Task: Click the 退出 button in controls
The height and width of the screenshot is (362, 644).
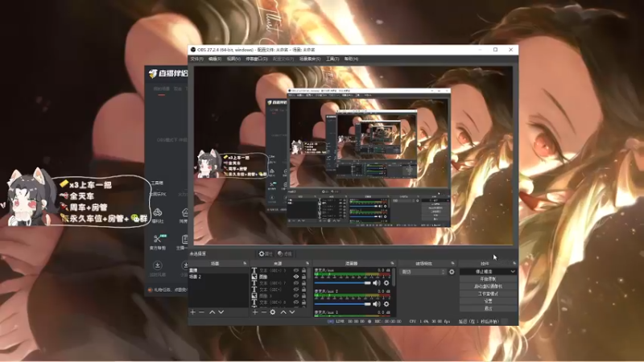Action: click(x=488, y=309)
